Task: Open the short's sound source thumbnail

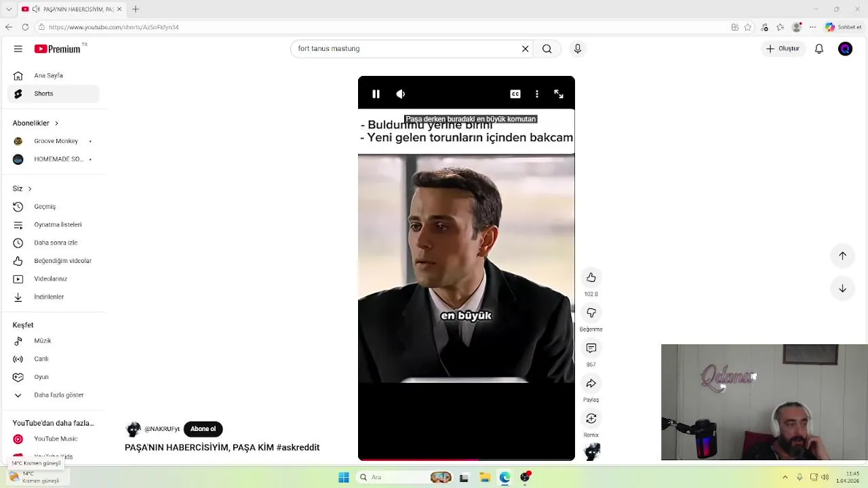Action: [592, 451]
